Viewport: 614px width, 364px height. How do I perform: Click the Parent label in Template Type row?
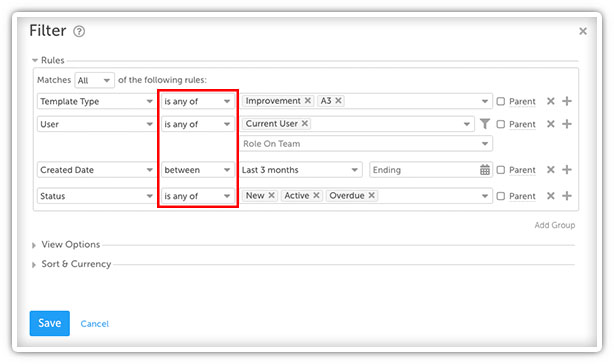(522, 101)
